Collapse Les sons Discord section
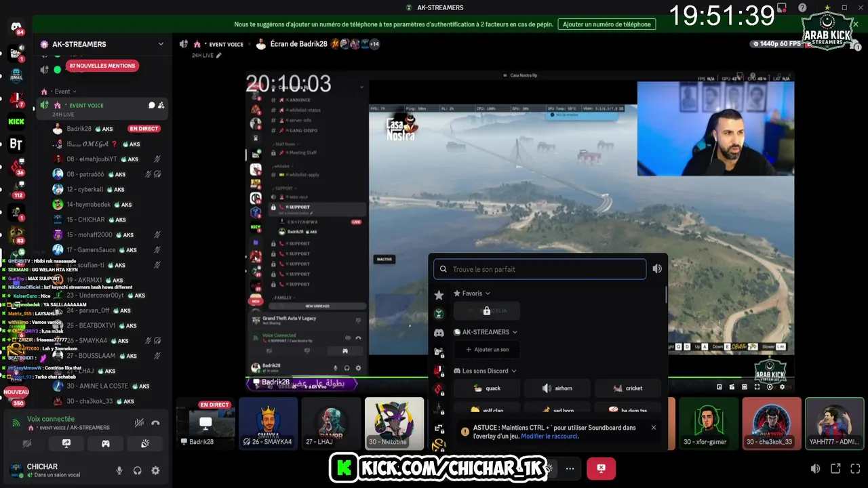Screen dimensions: 868x488 pos(486,371)
